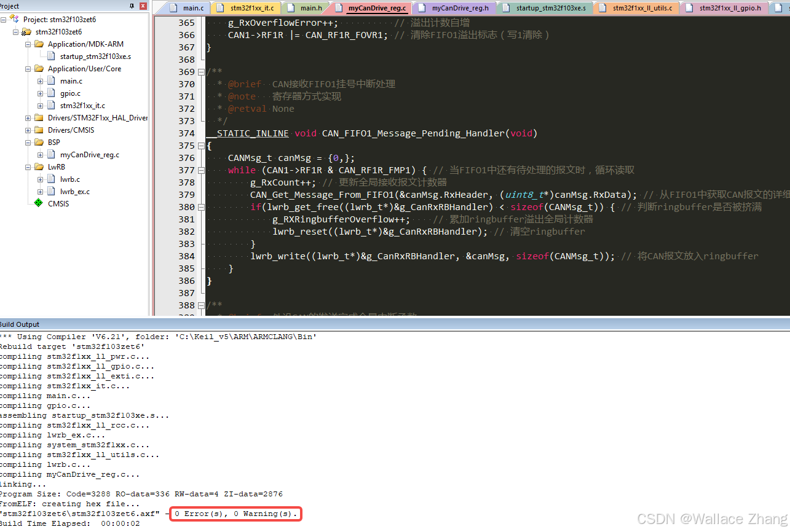Expand the Drivers/CMSIS group
This screenshot has width=790, height=532.
[28, 130]
